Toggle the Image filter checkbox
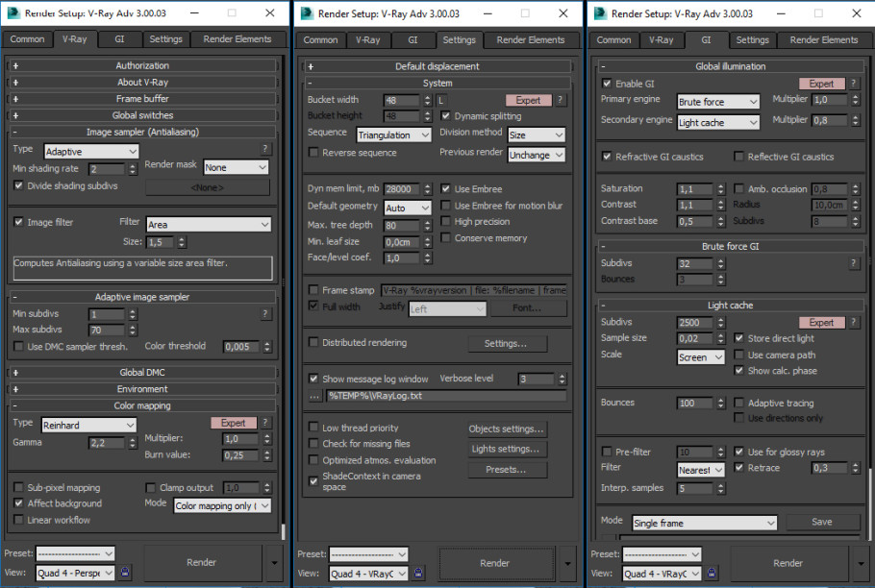The height and width of the screenshot is (588, 875). click(x=18, y=222)
